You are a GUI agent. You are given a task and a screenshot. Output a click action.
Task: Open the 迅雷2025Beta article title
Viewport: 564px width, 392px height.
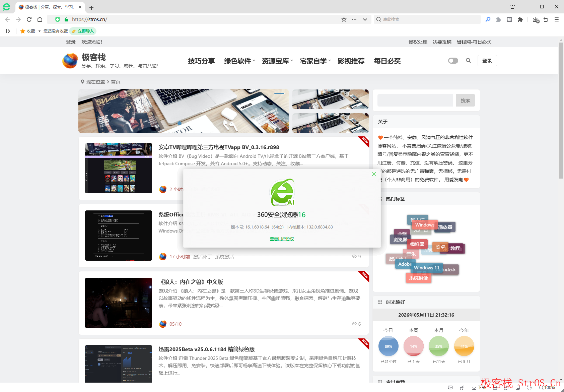207,349
